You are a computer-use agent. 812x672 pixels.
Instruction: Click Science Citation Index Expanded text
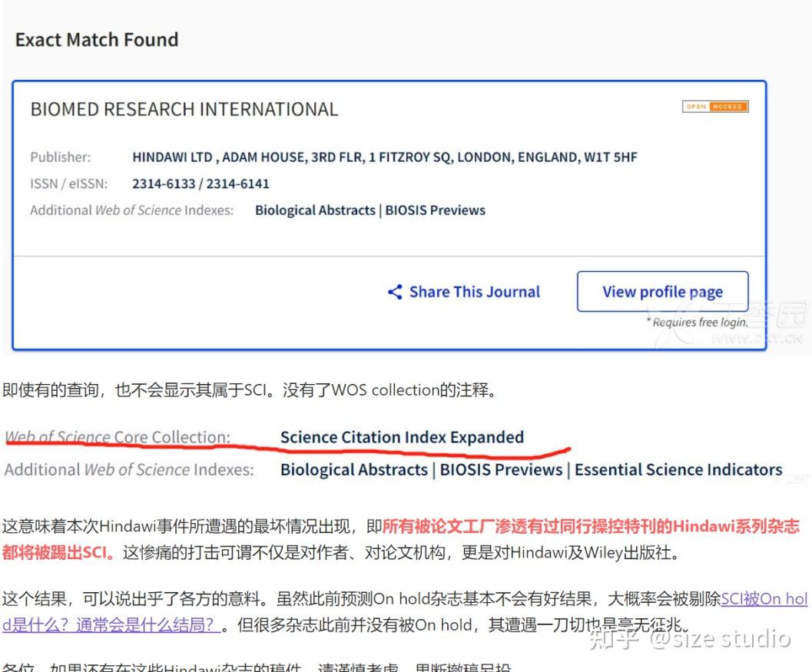pyautogui.click(x=402, y=438)
